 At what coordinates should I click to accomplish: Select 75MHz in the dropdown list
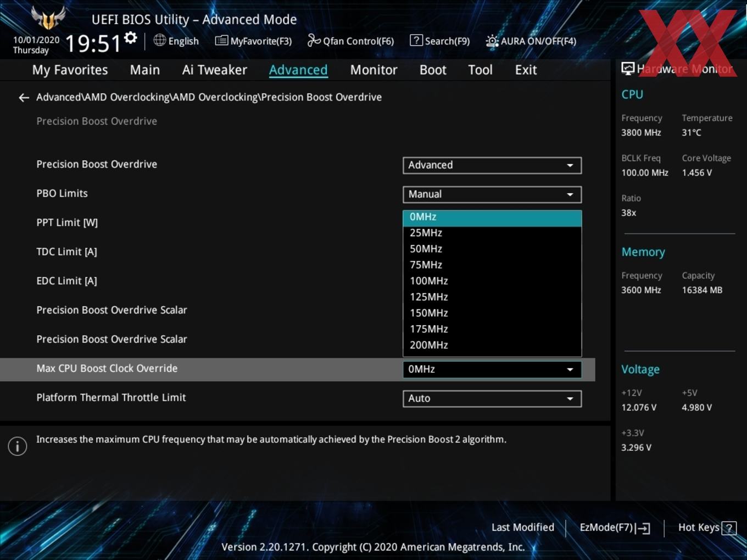click(x=492, y=265)
